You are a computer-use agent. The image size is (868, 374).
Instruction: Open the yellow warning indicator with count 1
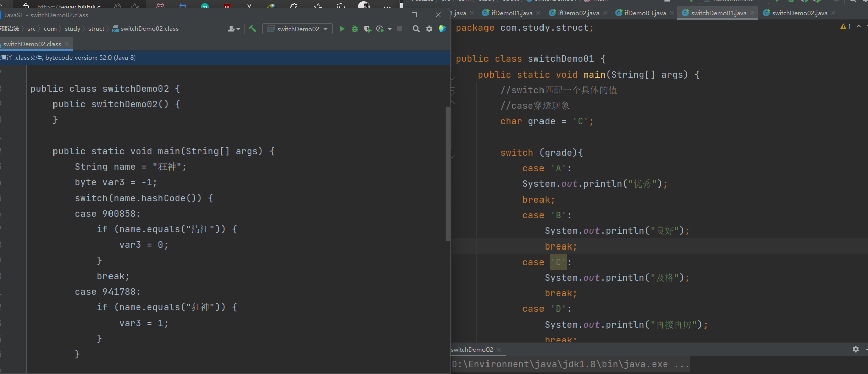pyautogui.click(x=846, y=26)
